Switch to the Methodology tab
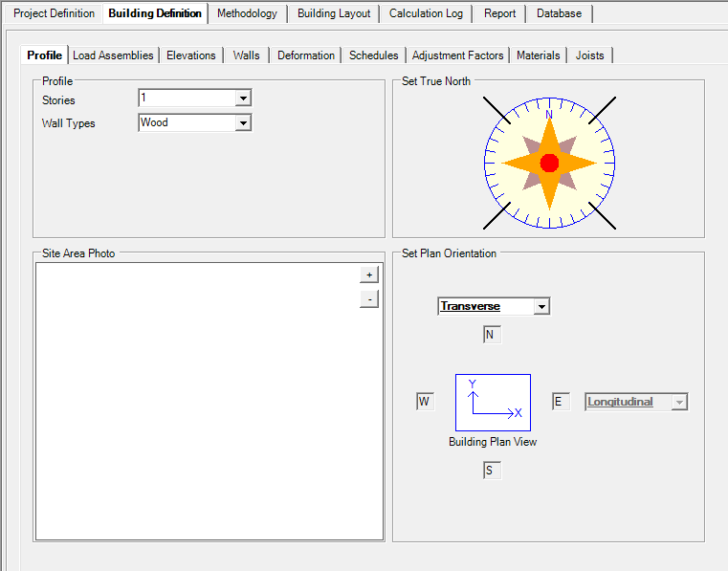The height and width of the screenshot is (571, 728). [247, 13]
